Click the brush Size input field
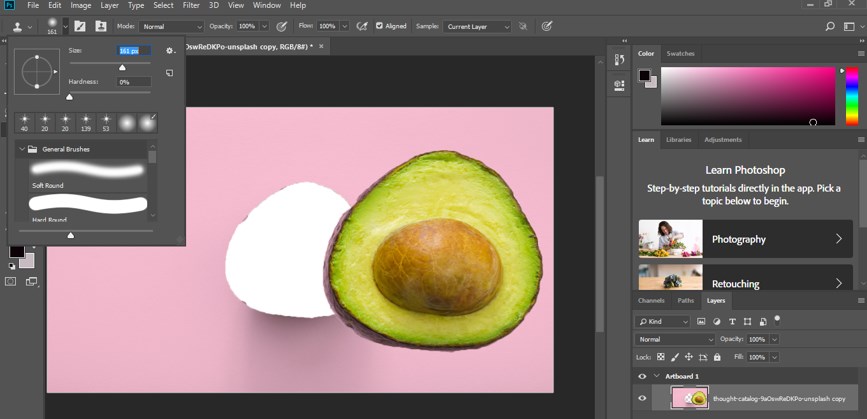The height and width of the screenshot is (419, 867). click(x=133, y=51)
